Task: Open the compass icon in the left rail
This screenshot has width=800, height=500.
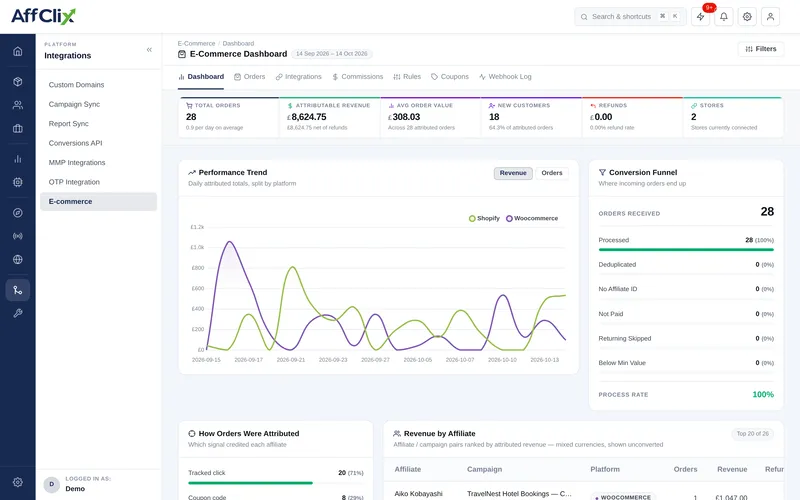Action: [x=18, y=213]
